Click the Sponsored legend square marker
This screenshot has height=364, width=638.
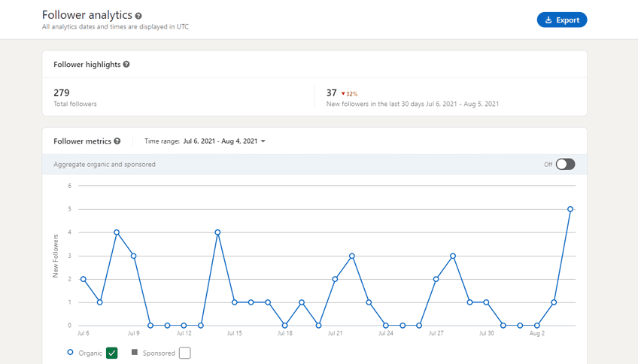pyautogui.click(x=135, y=352)
